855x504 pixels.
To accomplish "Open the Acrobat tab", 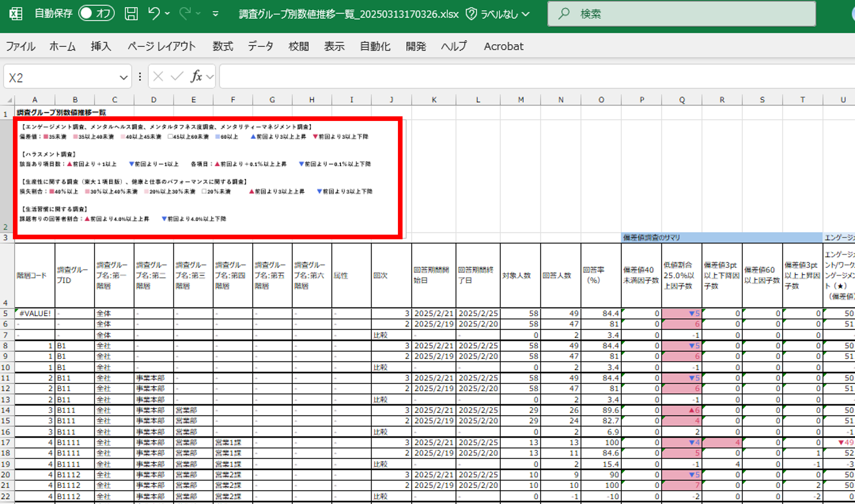I will pyautogui.click(x=504, y=46).
